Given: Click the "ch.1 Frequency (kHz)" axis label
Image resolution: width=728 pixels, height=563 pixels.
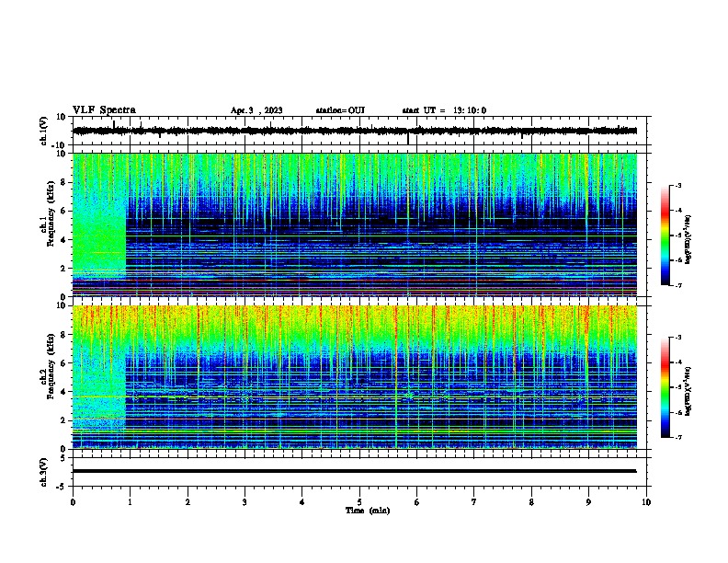Looking at the screenshot, I should 48,213.
